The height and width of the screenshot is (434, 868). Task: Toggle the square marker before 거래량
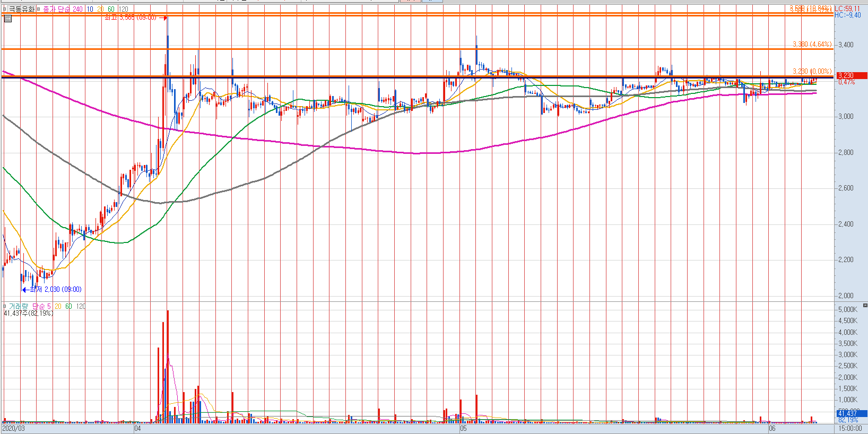pyautogui.click(x=5, y=306)
